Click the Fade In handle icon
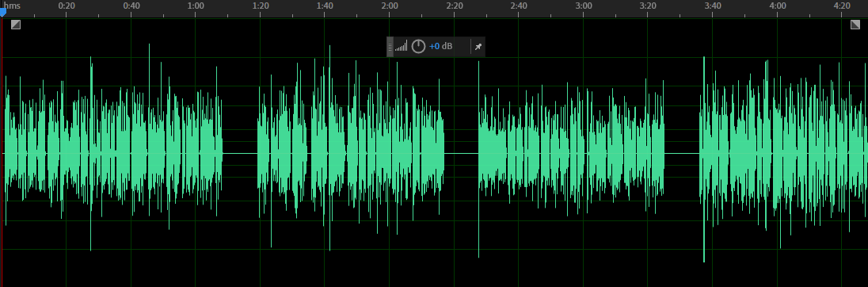Viewport: 868px width, 287px height. 16,25
